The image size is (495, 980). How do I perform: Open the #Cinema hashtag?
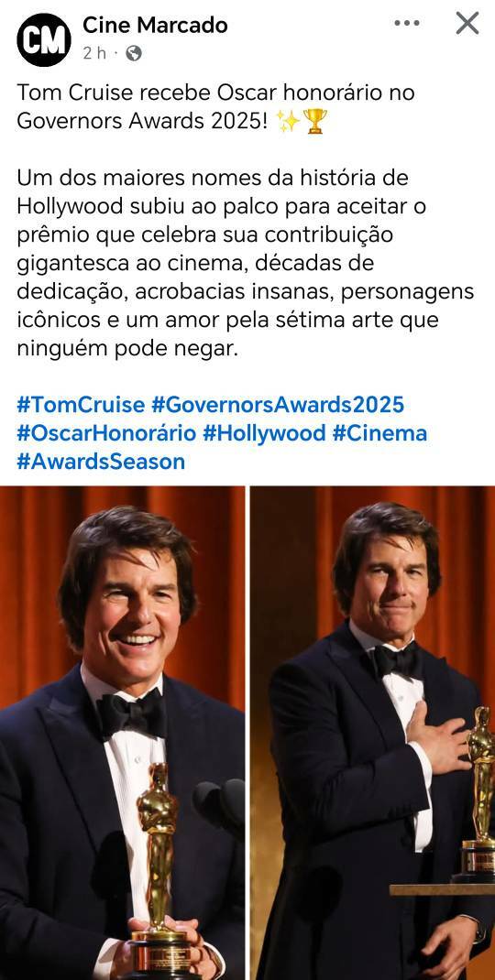coord(379,433)
